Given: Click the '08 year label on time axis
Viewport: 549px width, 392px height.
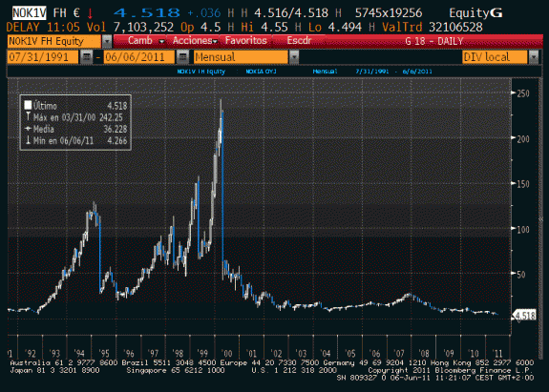Looking at the screenshot, I should 424,353.
